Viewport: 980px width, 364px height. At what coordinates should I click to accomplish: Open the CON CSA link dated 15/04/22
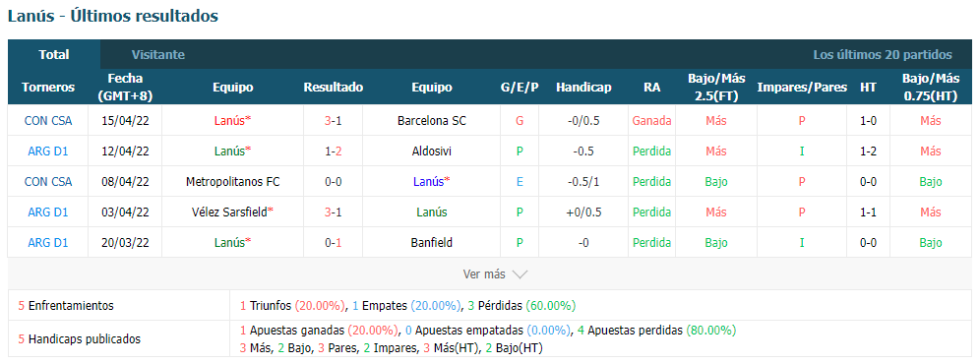[x=48, y=121]
